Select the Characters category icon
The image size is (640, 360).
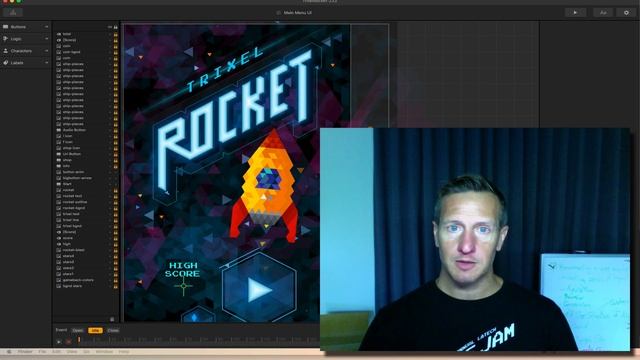click(x=6, y=51)
